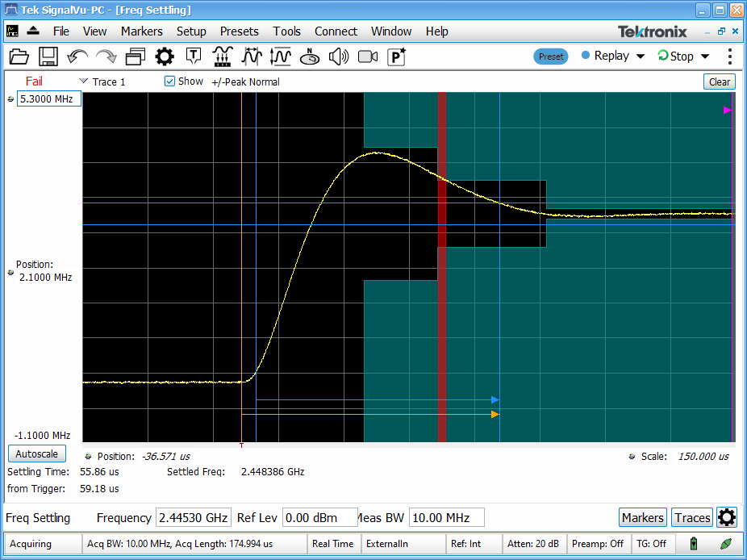The image size is (747, 560).
Task: Expand the Trace 1 selector dropdown
Action: pos(84,81)
